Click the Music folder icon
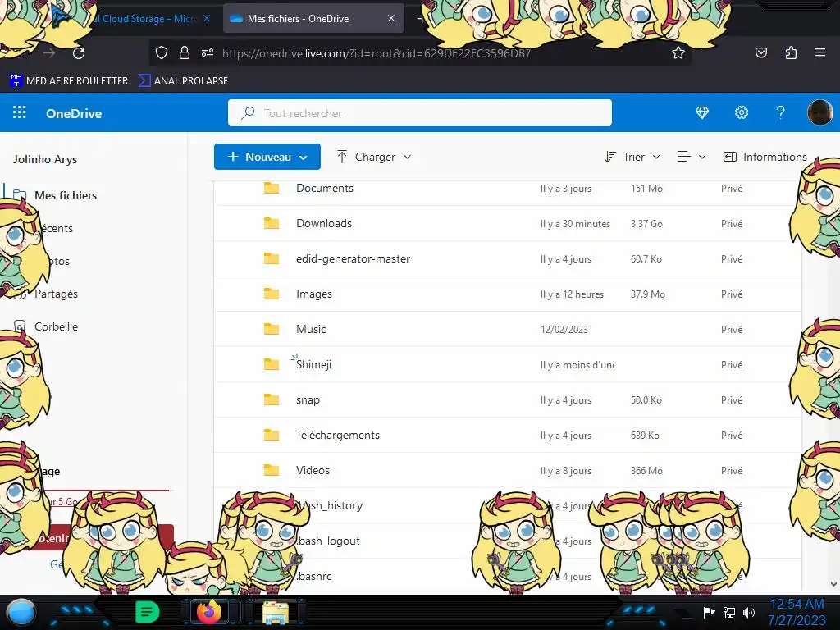840x630 pixels. (x=272, y=330)
